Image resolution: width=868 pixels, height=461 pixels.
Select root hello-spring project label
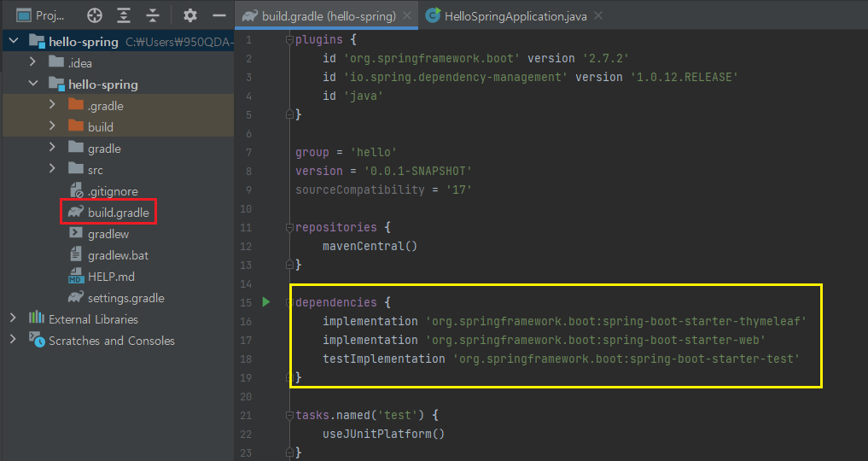point(83,42)
